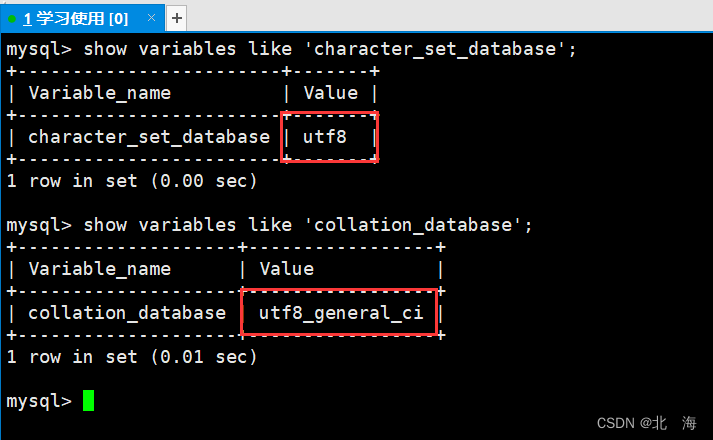The width and height of the screenshot is (713, 440).
Task: Click the green connection status dot on tab
Action: click(12, 19)
